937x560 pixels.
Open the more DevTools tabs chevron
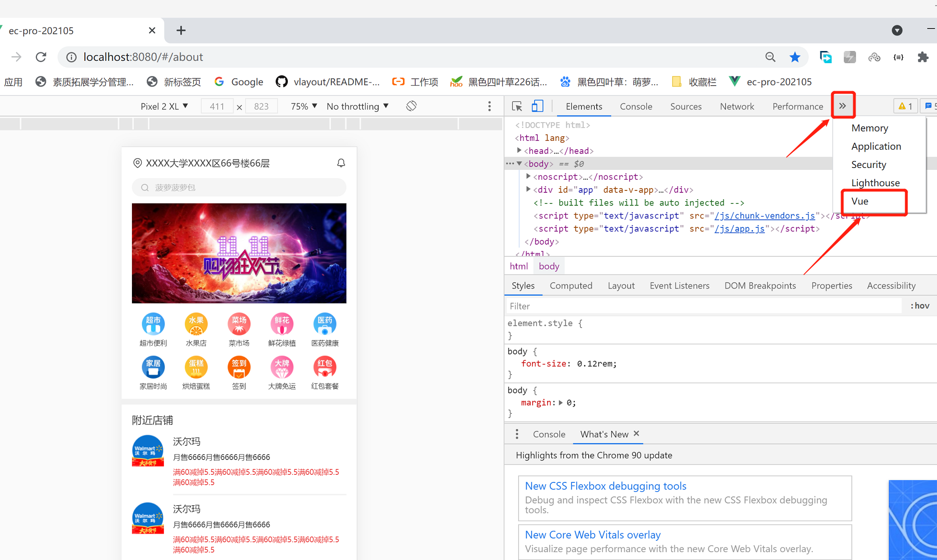coord(842,106)
